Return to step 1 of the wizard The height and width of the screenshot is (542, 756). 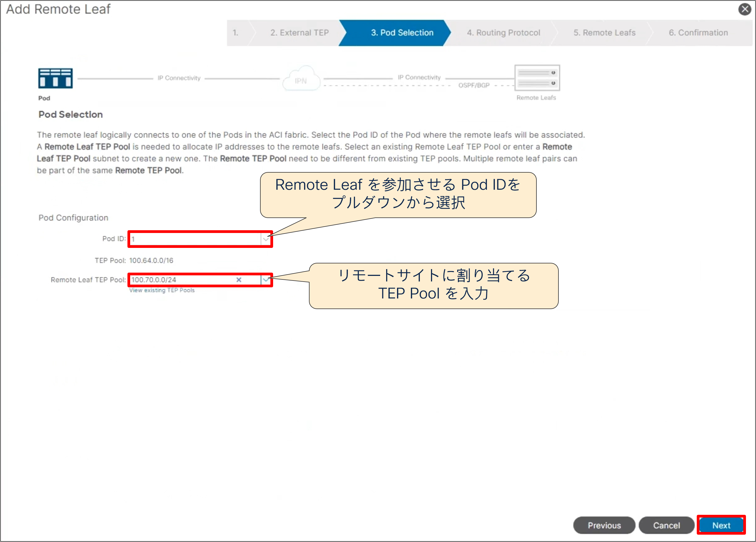pos(235,32)
